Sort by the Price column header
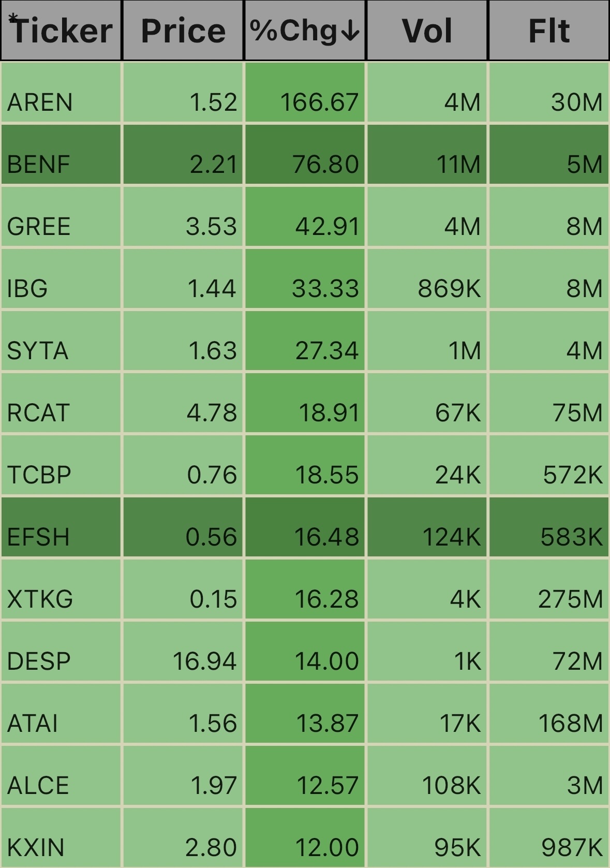Image resolution: width=610 pixels, height=868 pixels. tap(183, 30)
